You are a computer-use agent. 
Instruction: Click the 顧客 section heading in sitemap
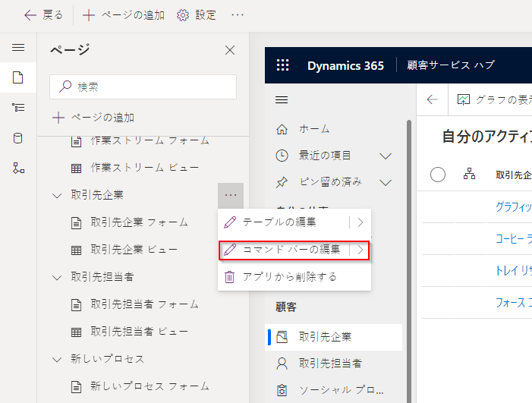pos(286,307)
